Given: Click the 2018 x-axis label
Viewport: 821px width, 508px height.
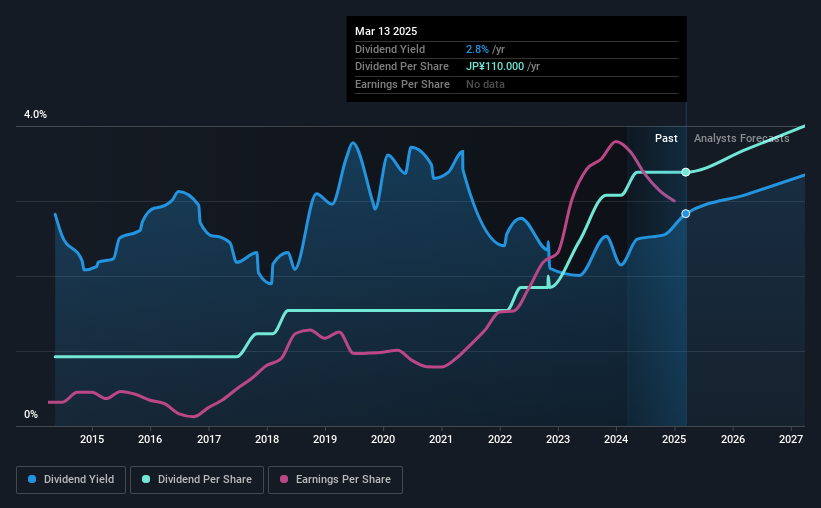Looking at the screenshot, I should click(x=267, y=439).
